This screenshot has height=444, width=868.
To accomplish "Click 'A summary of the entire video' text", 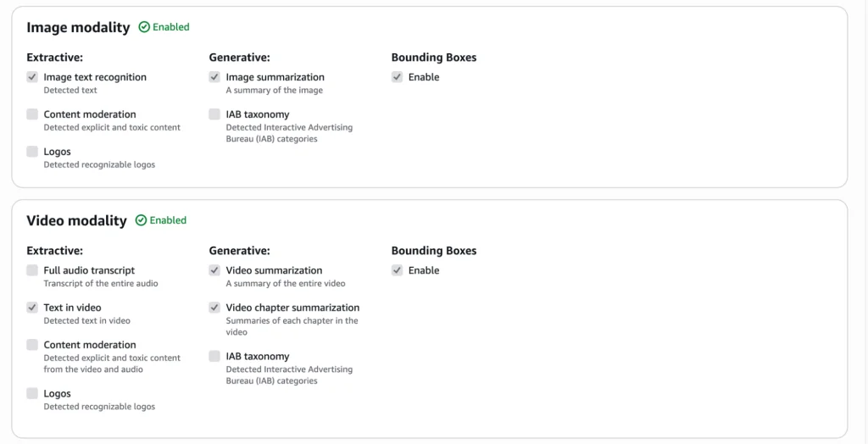I will [x=286, y=284].
